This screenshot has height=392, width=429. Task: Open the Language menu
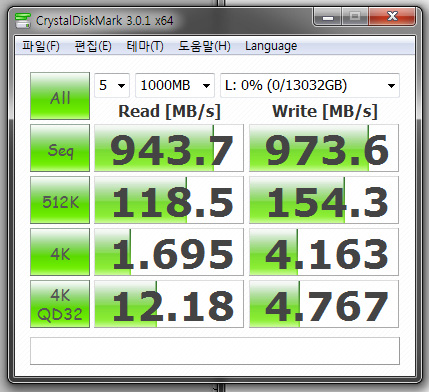tap(271, 46)
